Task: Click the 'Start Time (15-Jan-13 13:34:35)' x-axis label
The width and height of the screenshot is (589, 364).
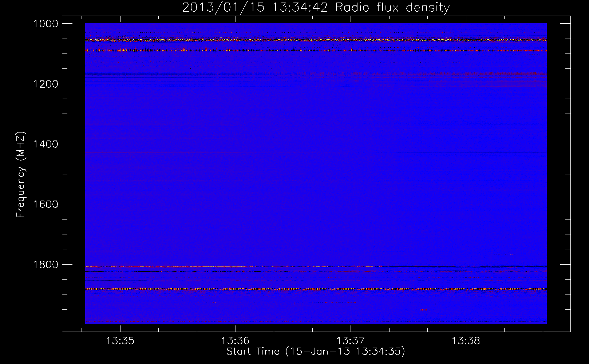Action: click(x=316, y=352)
